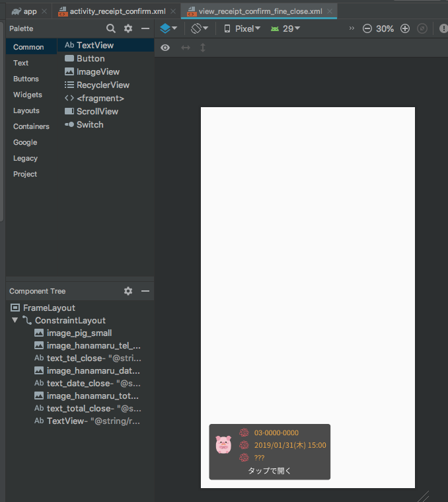Click horizontal expand arrows icon
This screenshot has height=502, width=448.
point(186,48)
